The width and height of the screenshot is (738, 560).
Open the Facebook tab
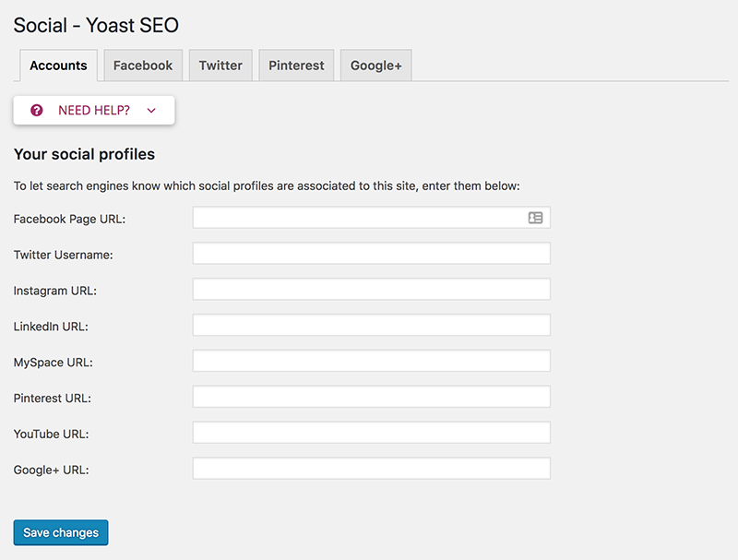click(x=143, y=66)
